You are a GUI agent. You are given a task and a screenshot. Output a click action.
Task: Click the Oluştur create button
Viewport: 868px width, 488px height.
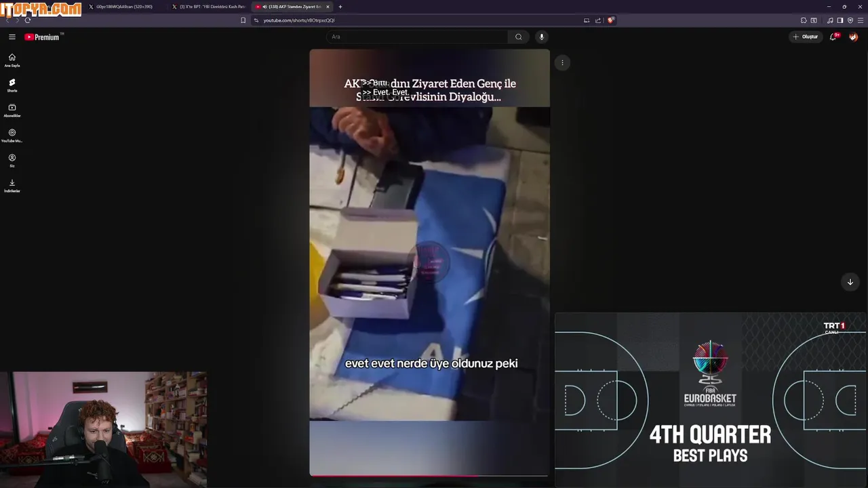point(806,37)
